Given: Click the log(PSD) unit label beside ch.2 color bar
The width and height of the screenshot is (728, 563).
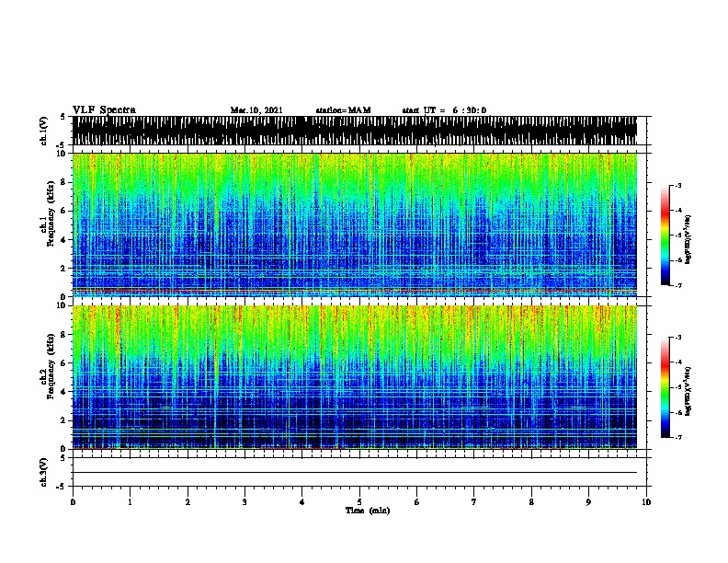Looking at the screenshot, I should click(688, 391).
